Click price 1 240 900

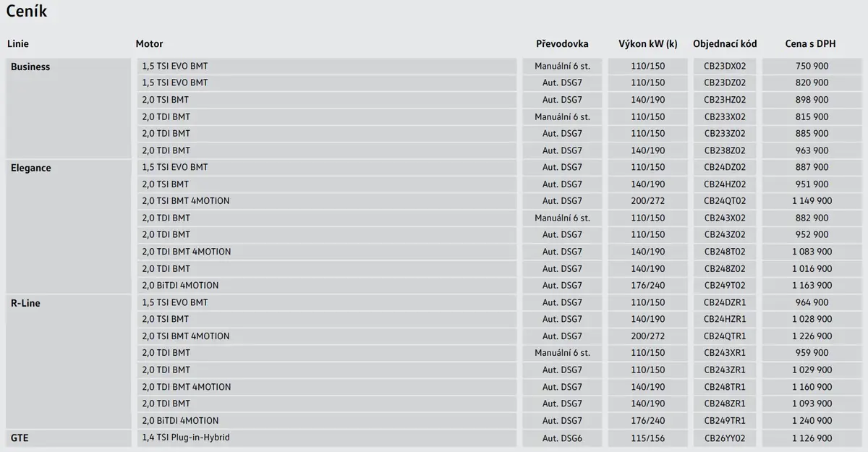point(812,421)
